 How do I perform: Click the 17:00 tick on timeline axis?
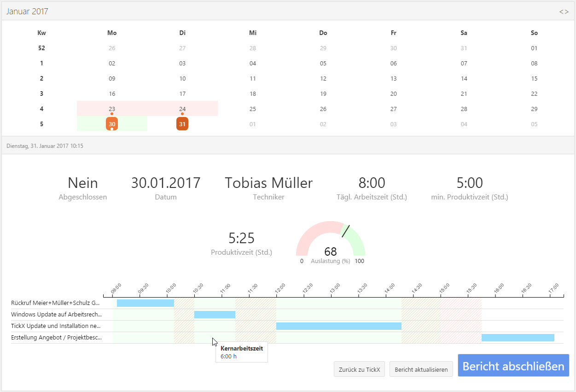pyautogui.click(x=553, y=289)
